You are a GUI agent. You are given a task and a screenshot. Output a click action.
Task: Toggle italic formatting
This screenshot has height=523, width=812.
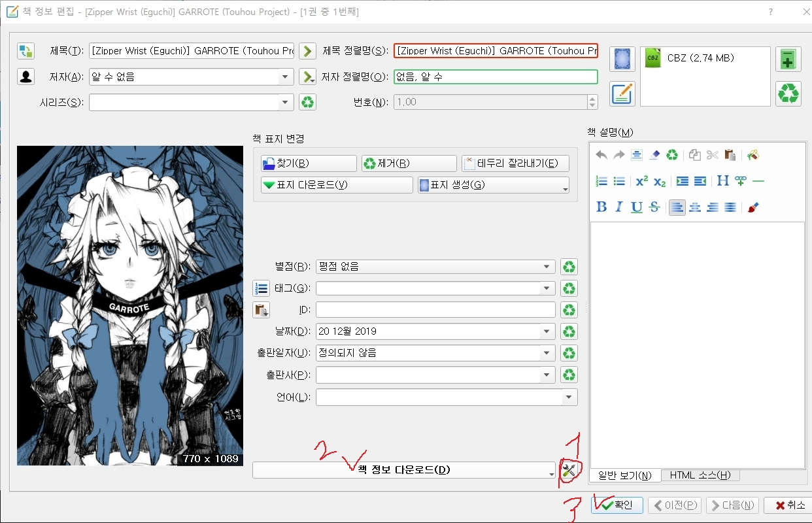(619, 207)
